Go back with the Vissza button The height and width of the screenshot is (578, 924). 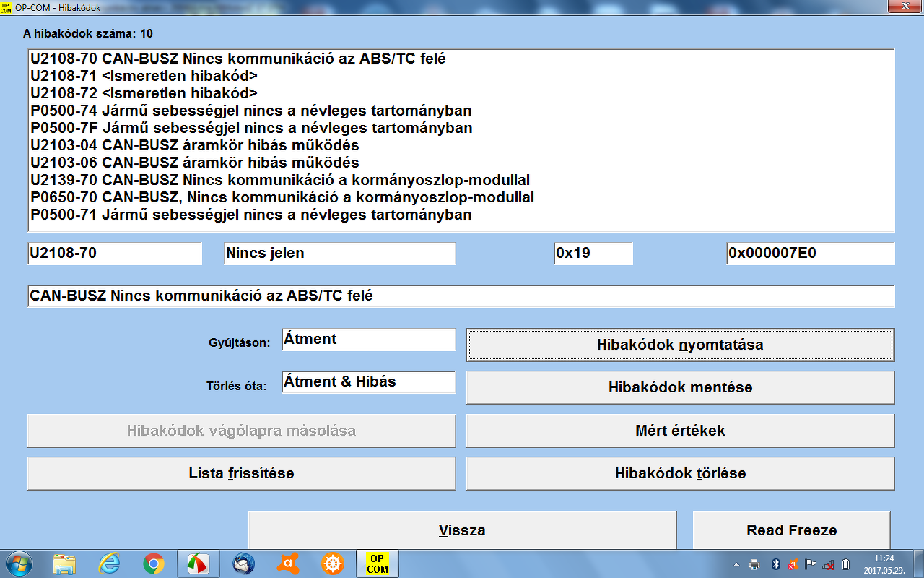click(462, 530)
